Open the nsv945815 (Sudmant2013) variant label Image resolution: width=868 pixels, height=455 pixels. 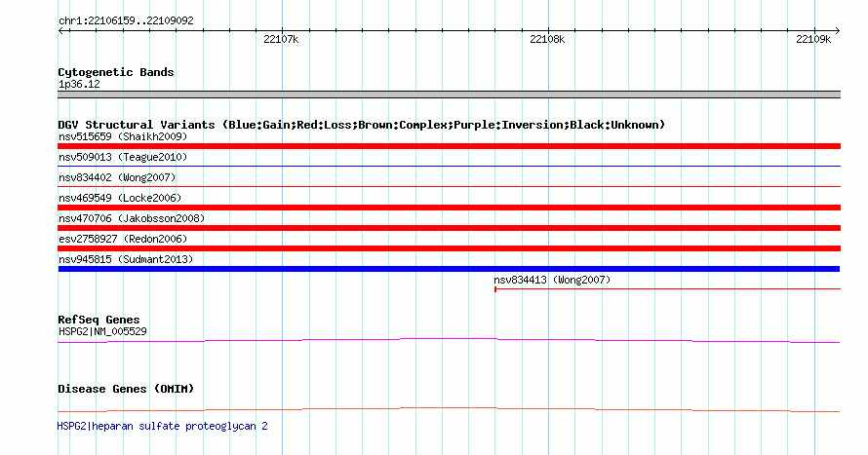click(x=126, y=259)
